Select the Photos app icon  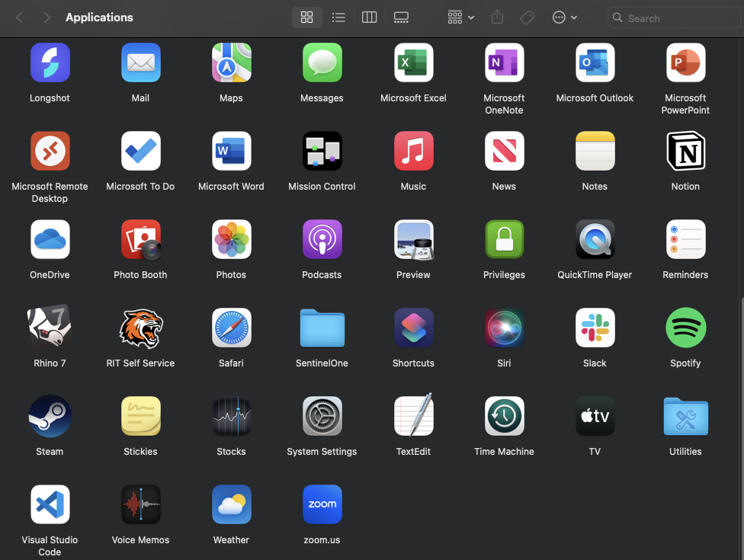click(231, 239)
